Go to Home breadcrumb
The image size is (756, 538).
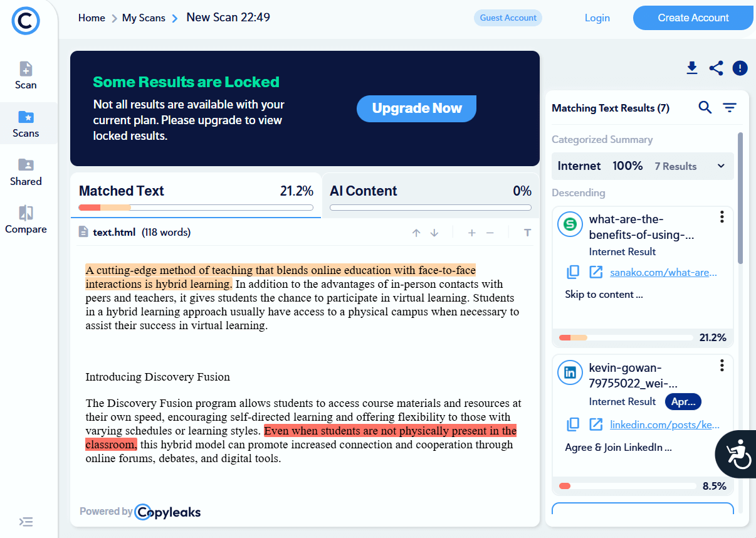[92, 18]
